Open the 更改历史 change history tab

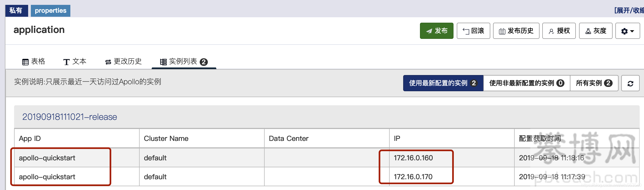(x=123, y=62)
